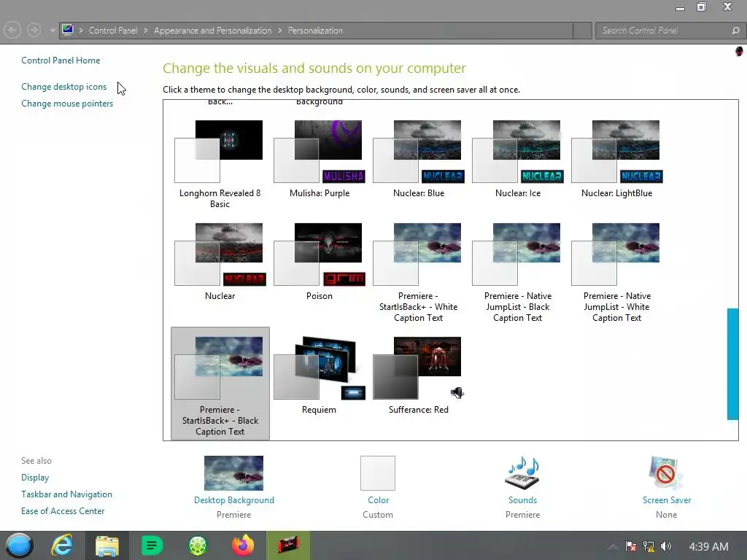747x560 pixels.
Task: Open Taskbar and Navigation link
Action: tap(66, 494)
